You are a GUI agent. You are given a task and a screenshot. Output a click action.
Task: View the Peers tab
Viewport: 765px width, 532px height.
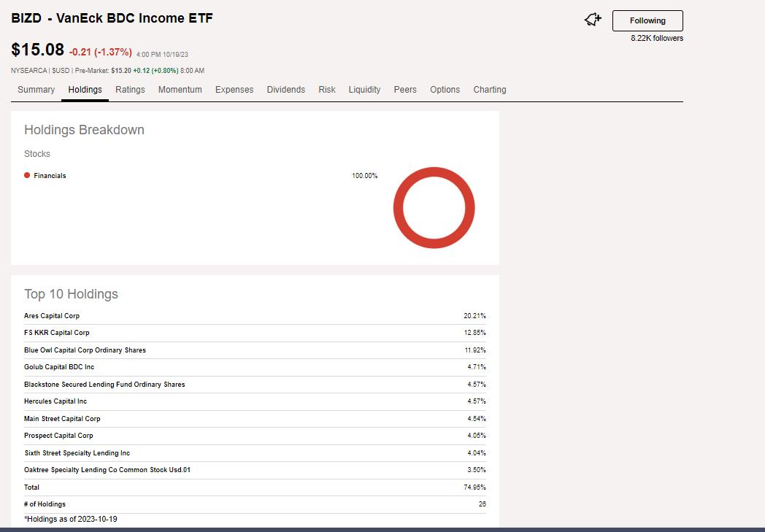point(405,90)
